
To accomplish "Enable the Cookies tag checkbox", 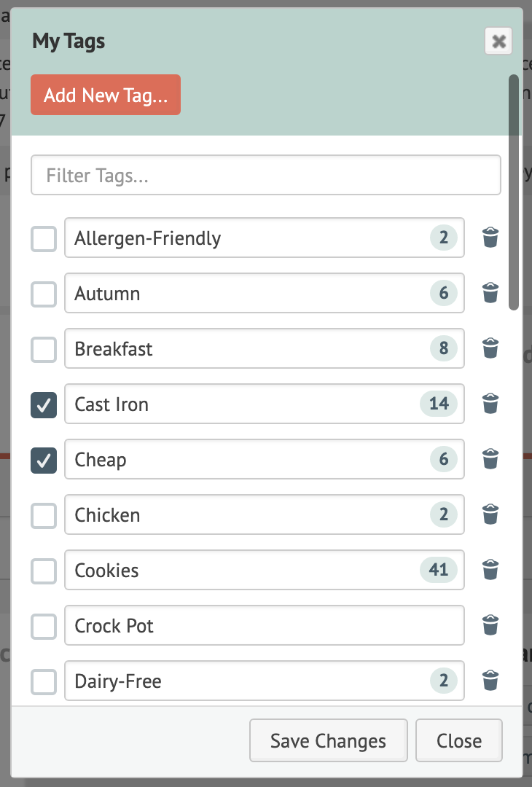I will tap(44, 571).
